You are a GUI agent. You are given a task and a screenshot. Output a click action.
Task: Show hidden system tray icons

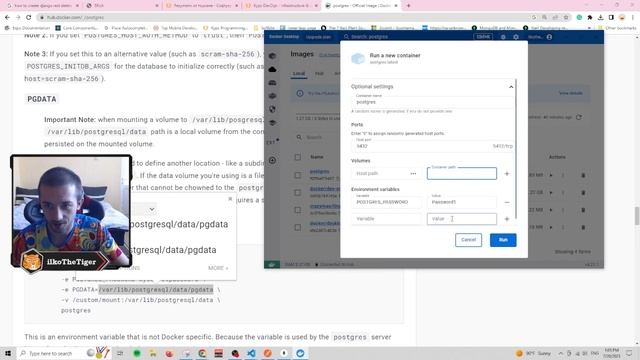(560, 353)
